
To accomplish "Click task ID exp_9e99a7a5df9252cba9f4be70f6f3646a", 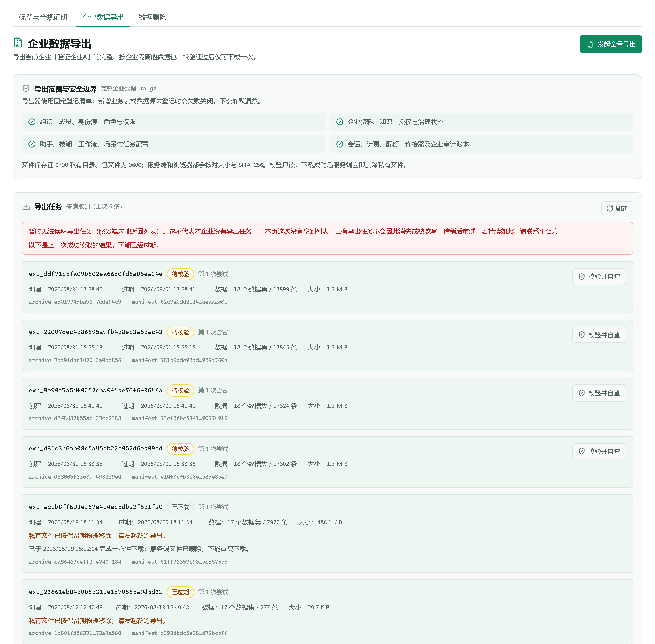I will click(x=95, y=390).
